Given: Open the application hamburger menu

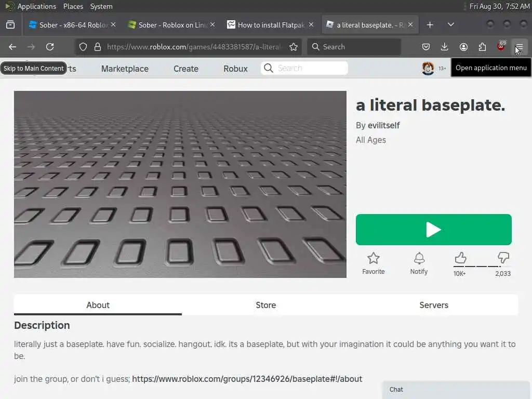Looking at the screenshot, I should (520, 47).
